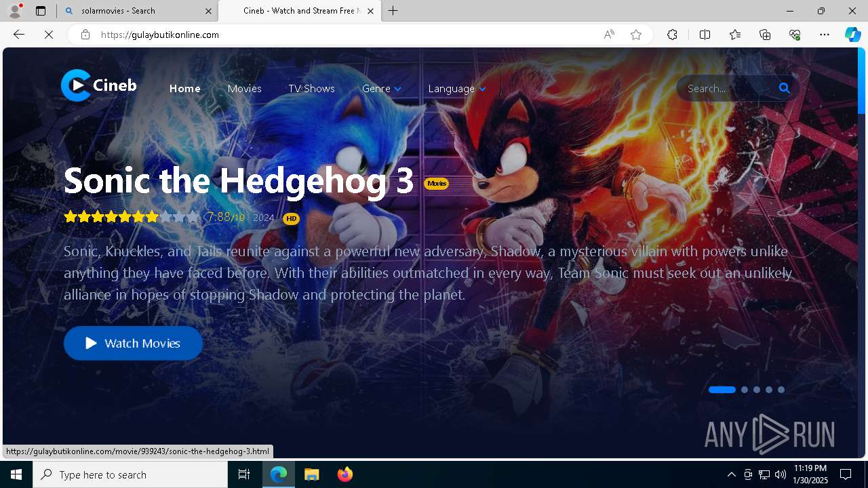
Task: Jump to the last slide dot
Action: [781, 390]
